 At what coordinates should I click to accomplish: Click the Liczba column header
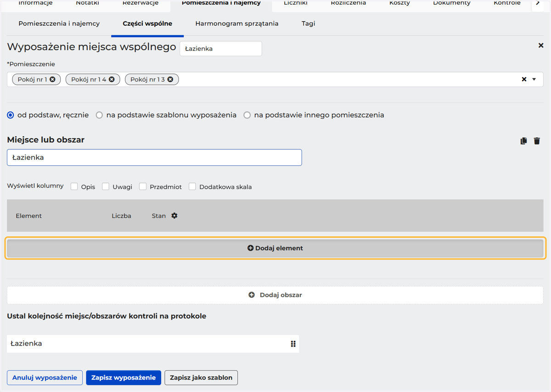coord(121,216)
